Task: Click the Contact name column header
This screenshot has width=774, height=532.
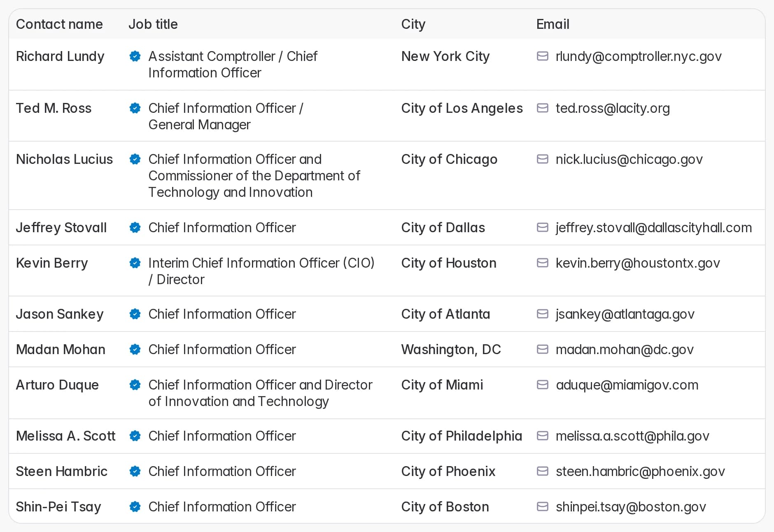Action: [59, 24]
